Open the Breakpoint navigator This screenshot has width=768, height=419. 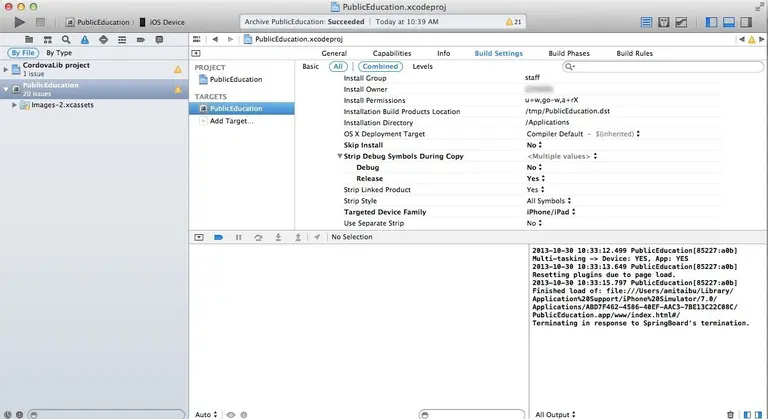point(141,40)
